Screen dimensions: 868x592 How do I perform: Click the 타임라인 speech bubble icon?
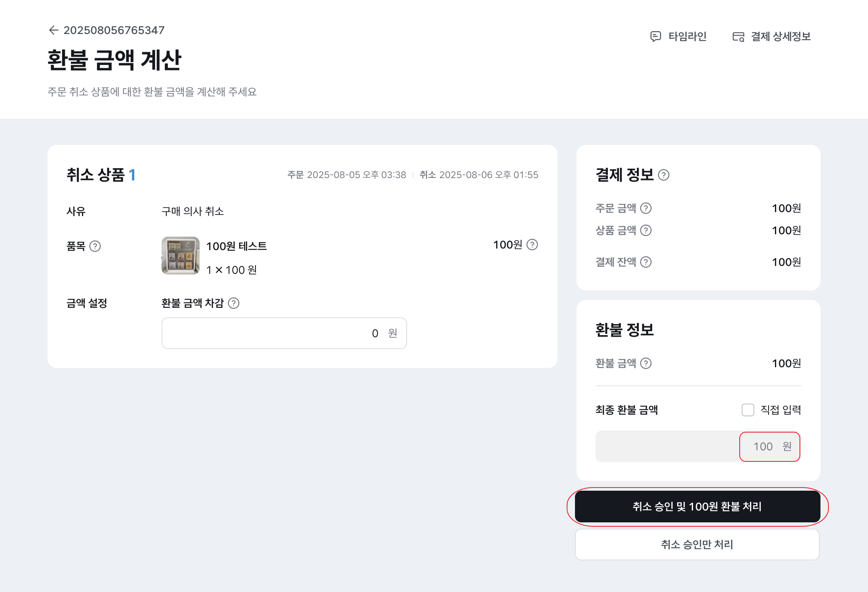656,36
